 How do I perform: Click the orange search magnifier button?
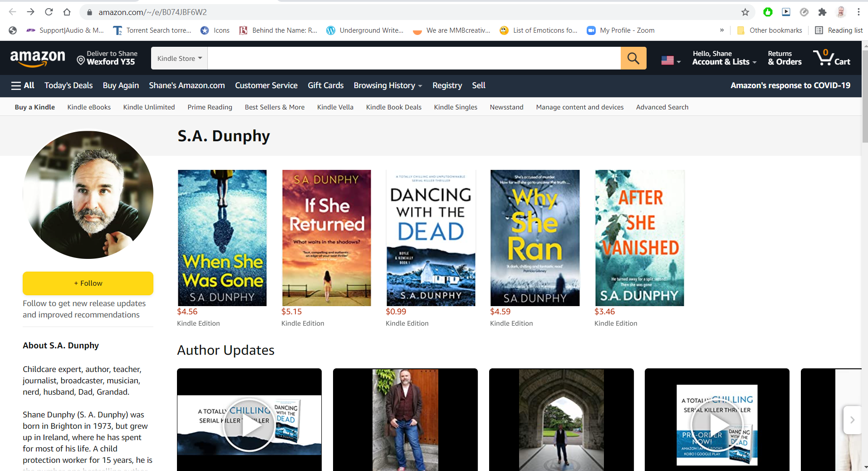tap(633, 59)
